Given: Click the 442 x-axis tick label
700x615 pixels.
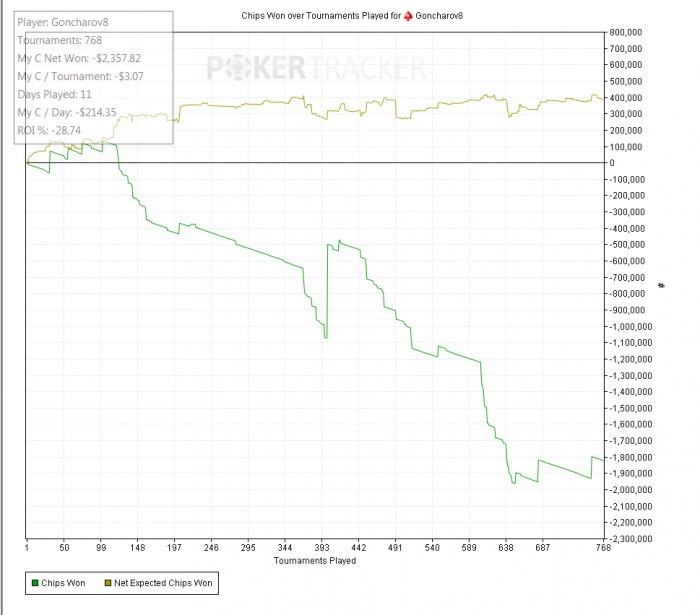Looking at the screenshot, I should click(x=358, y=548).
